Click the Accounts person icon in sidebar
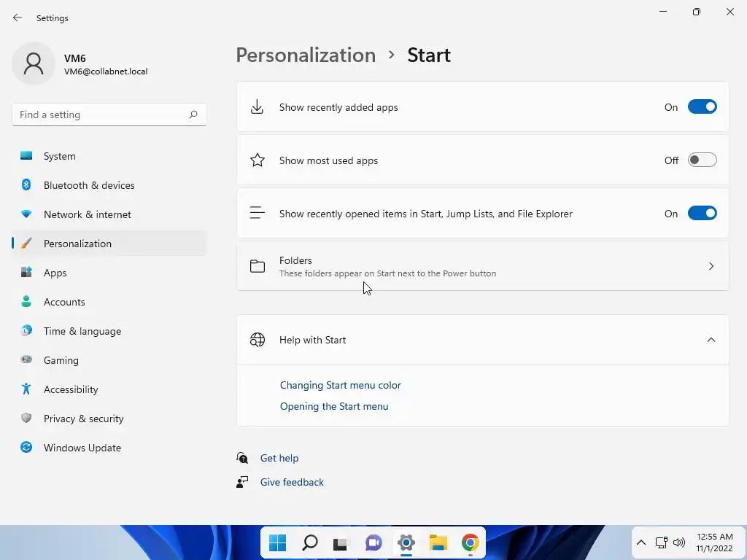The image size is (747, 560). (x=26, y=301)
